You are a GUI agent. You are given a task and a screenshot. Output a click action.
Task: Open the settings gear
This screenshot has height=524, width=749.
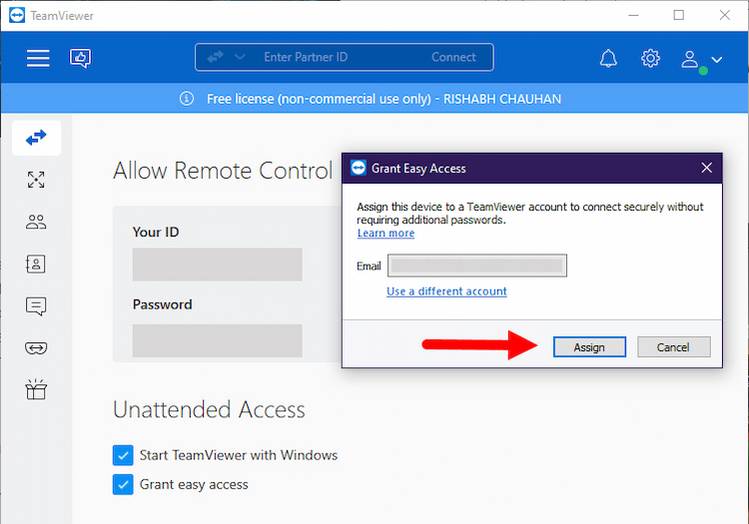pos(650,58)
